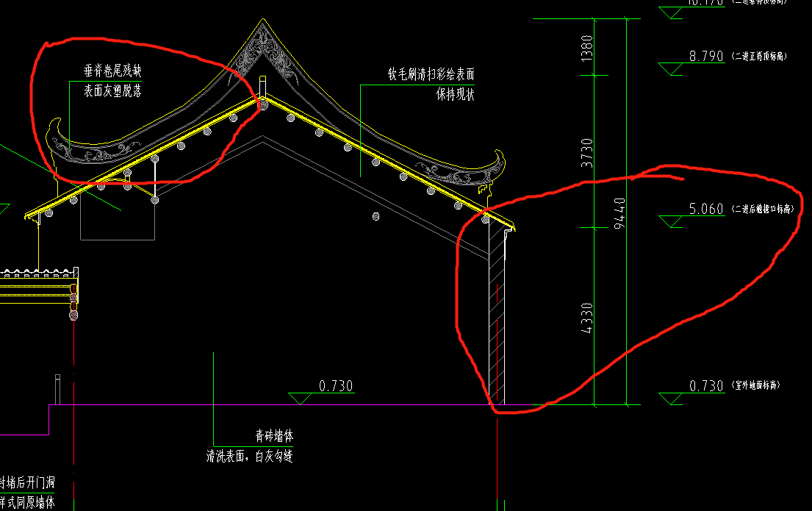Select the 5.060 elevation value
This screenshot has height=511, width=812.
point(706,209)
